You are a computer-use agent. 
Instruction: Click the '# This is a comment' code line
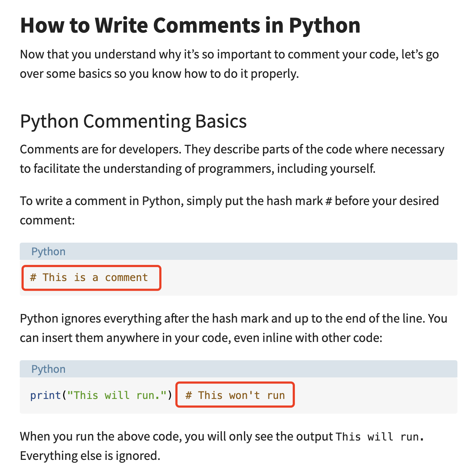pos(89,277)
